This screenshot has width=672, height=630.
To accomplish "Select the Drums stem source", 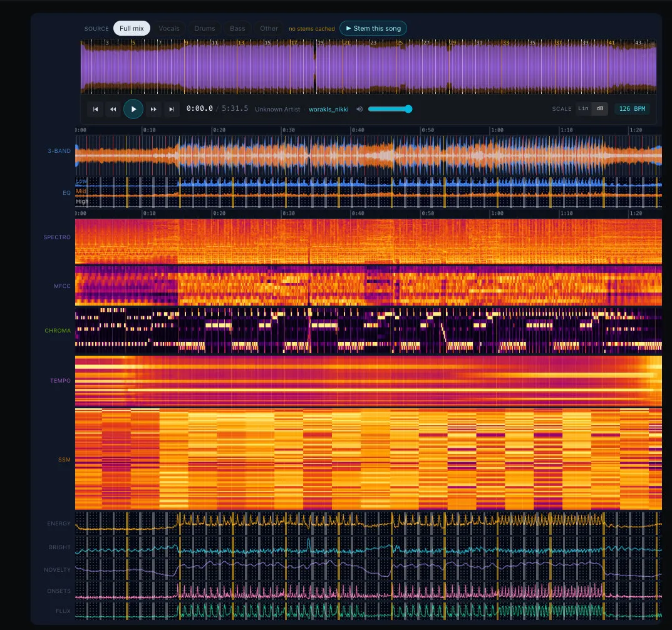I will tap(204, 28).
